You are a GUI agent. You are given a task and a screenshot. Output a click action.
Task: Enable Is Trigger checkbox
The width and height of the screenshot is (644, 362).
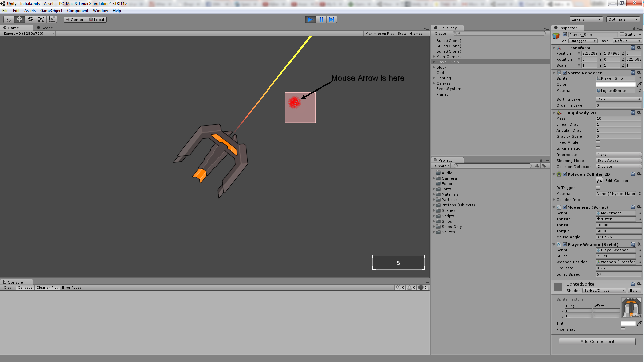coord(598,188)
